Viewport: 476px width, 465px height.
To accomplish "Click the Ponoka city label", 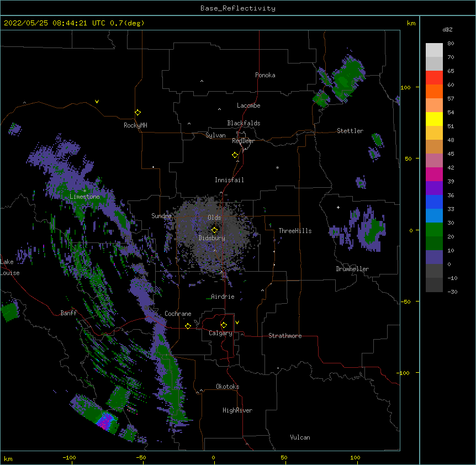I will point(265,75).
